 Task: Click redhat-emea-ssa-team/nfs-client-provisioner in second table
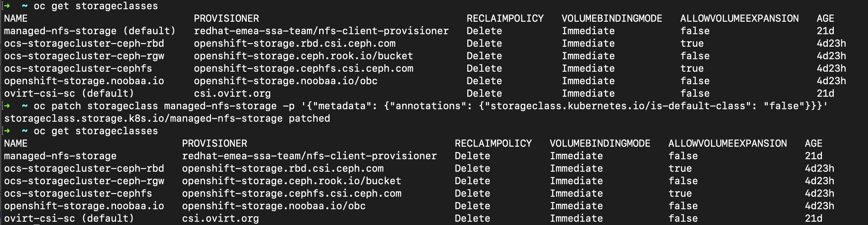[x=309, y=156]
